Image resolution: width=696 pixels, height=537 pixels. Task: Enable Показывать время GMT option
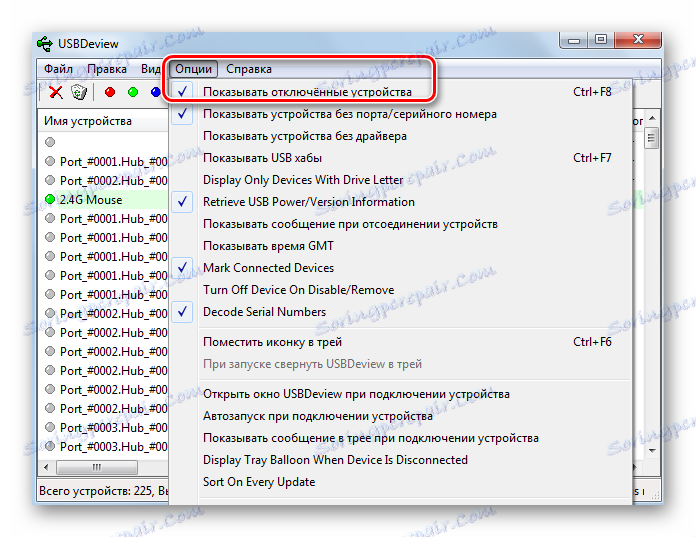(x=400, y=246)
